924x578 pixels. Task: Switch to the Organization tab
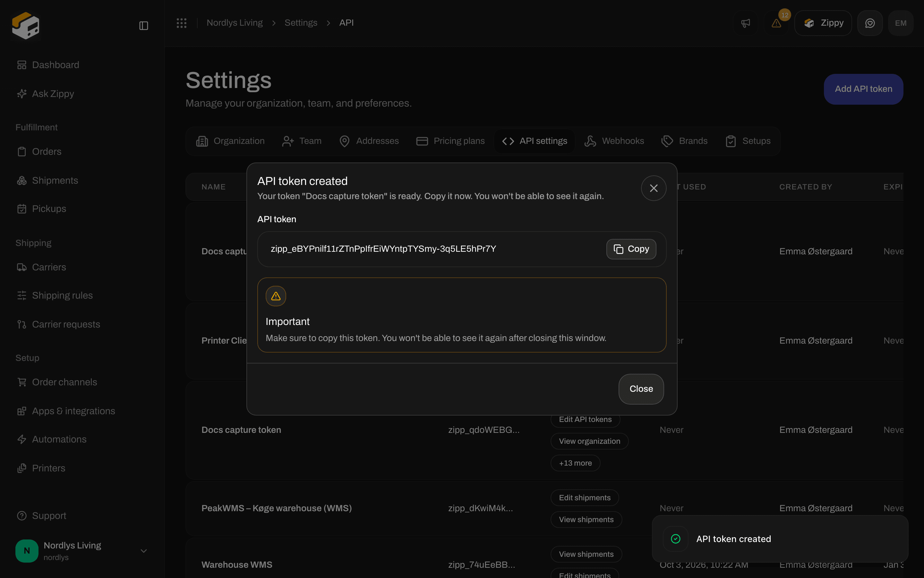230,141
